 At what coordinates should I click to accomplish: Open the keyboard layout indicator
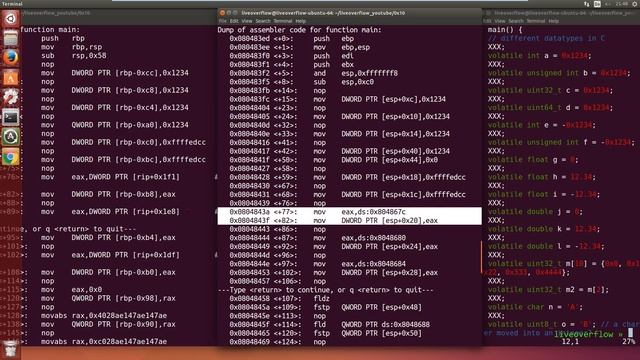point(597,4)
